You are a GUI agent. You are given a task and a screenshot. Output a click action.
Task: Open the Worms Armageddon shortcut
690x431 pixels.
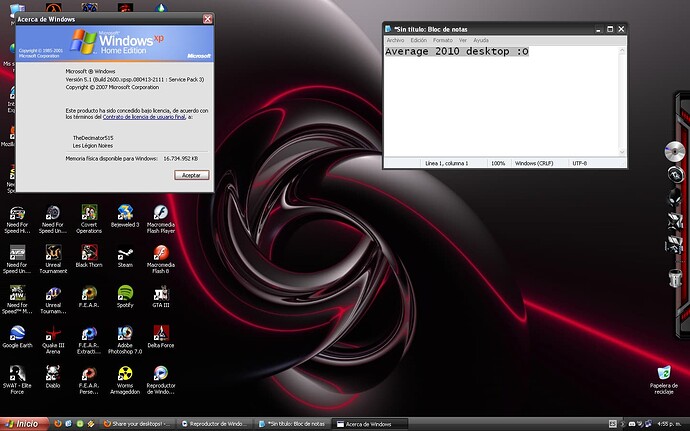(125, 372)
